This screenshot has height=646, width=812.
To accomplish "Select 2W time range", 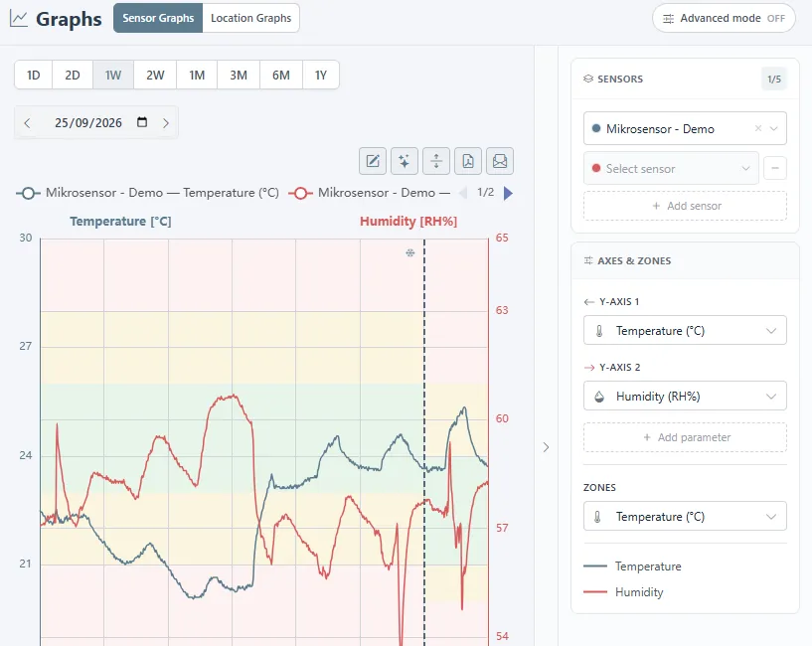I will pos(155,76).
